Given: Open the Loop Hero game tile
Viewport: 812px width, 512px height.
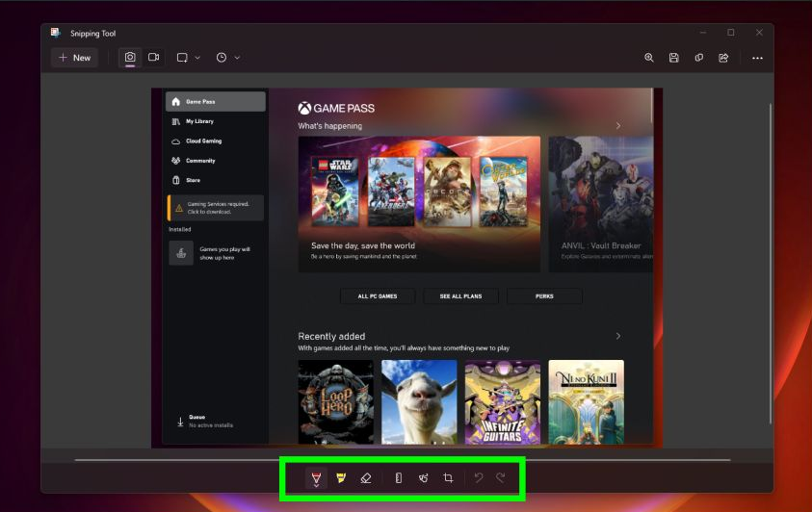Looking at the screenshot, I should point(336,402).
